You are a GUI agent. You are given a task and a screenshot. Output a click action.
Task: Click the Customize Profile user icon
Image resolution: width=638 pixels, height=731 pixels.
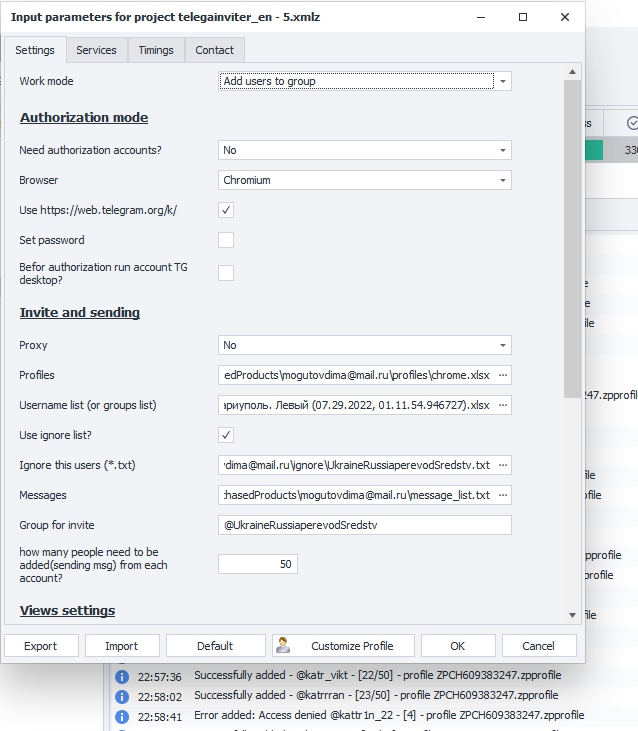(283, 645)
